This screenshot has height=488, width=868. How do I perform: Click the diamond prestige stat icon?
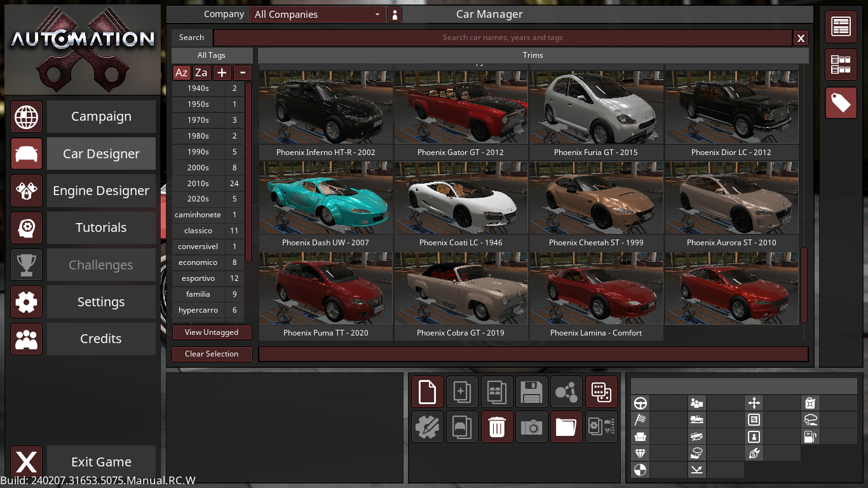pyautogui.click(x=640, y=453)
